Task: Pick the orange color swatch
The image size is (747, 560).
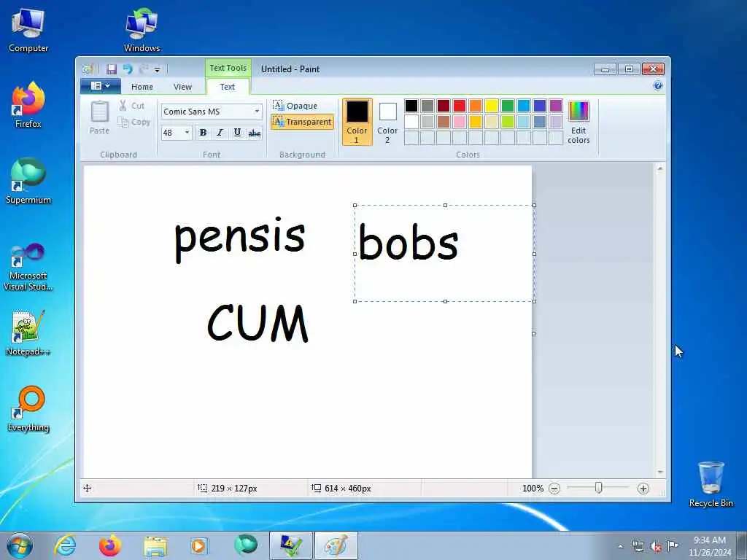Action: click(x=476, y=105)
